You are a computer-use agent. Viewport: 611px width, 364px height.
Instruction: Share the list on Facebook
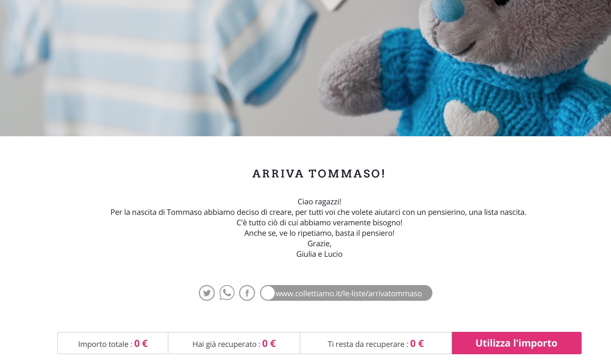[x=247, y=293]
